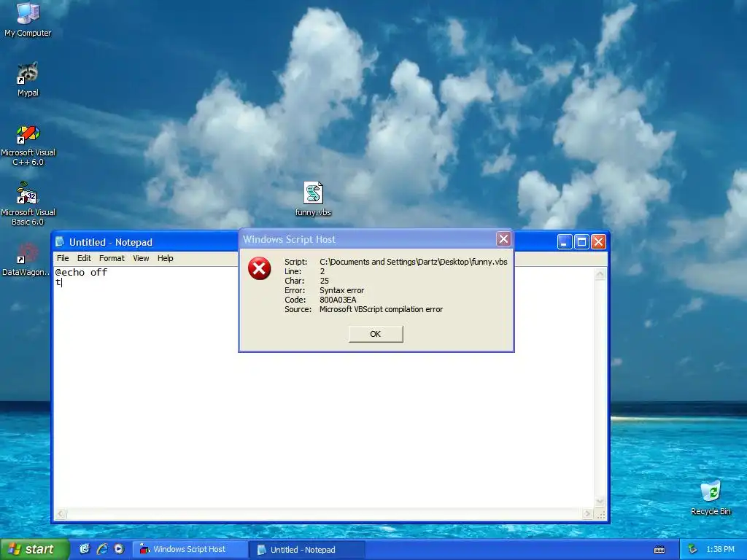Close the Notepad window
The width and height of the screenshot is (747, 560).
[598, 242]
